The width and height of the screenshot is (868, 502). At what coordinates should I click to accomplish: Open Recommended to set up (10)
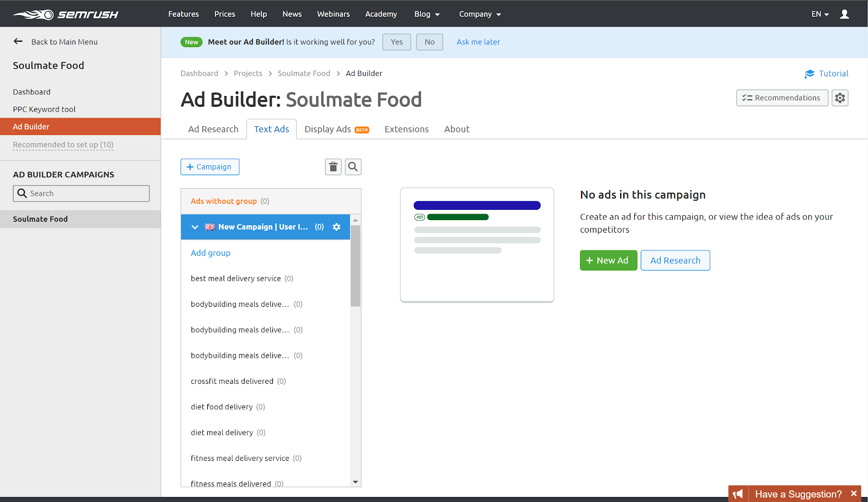point(63,145)
